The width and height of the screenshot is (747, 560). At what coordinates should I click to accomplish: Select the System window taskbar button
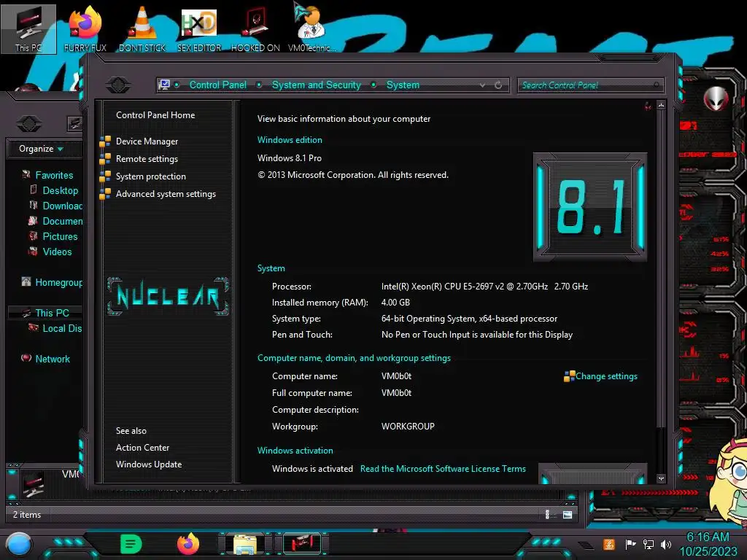[x=302, y=544]
